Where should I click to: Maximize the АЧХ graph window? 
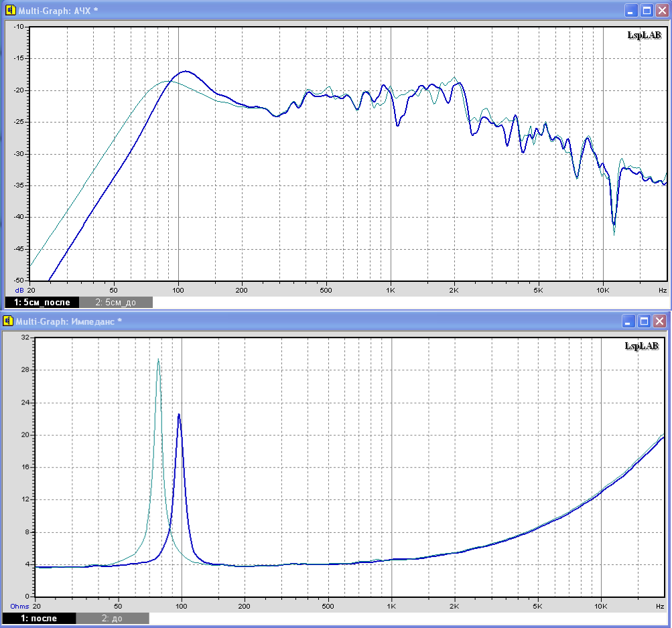point(647,10)
